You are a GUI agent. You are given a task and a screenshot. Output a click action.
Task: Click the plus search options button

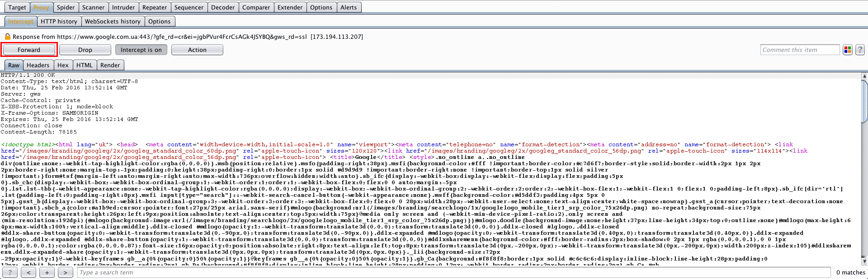[47, 272]
